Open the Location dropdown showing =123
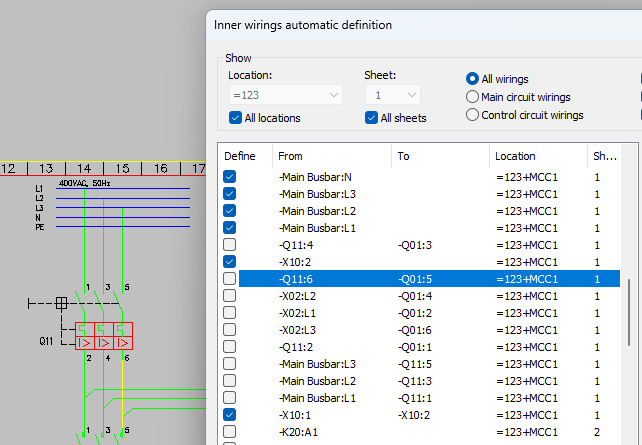Image resolution: width=642 pixels, height=445 pixels. click(285, 95)
